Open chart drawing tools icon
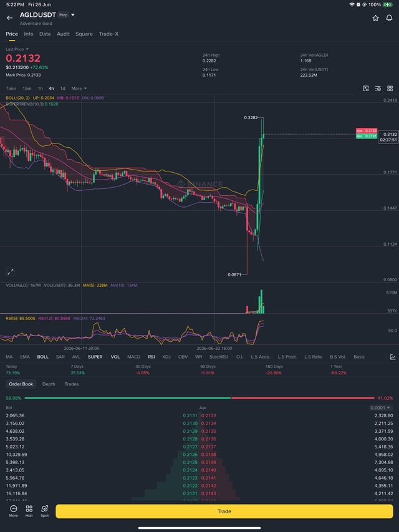Image resolution: width=399 pixels, height=532 pixels. (366, 89)
